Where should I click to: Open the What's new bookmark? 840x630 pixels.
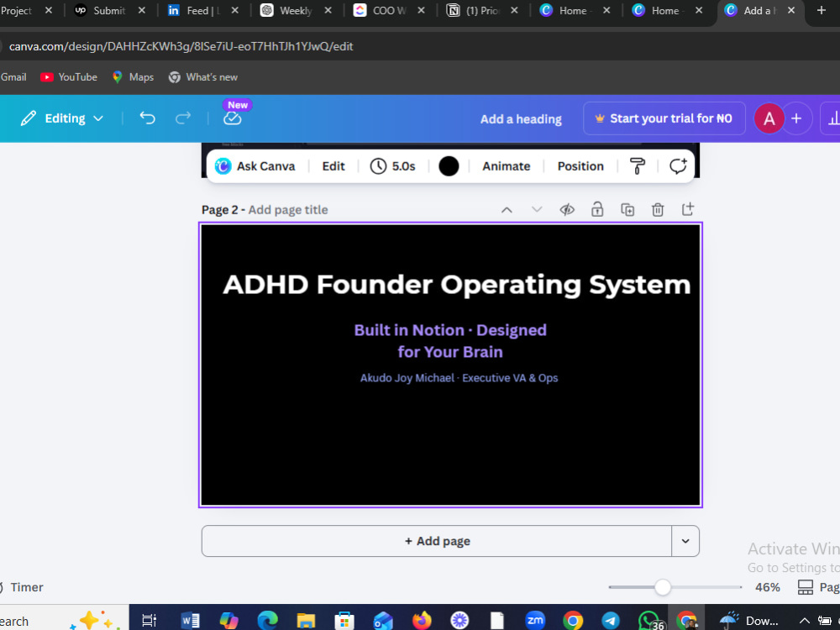pos(203,77)
